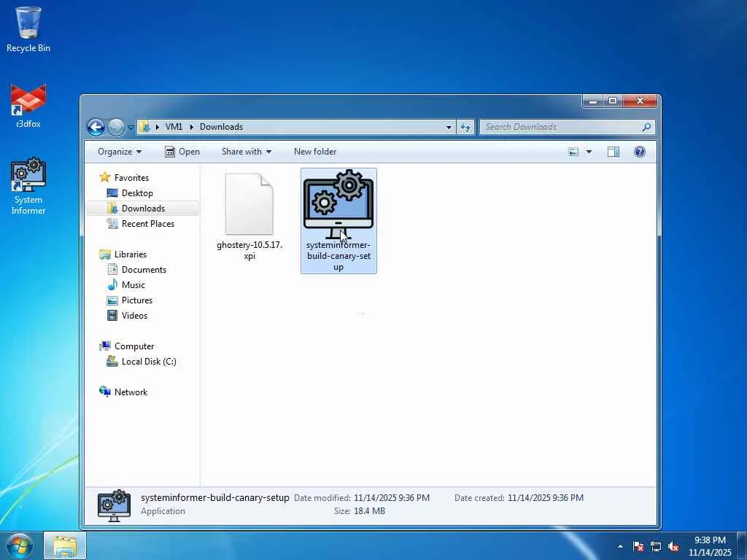
Task: Toggle the preview pane
Action: coord(613,152)
